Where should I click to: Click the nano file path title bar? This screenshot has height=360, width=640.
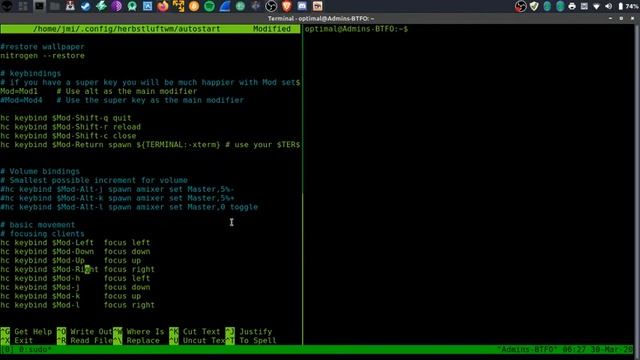127,29
